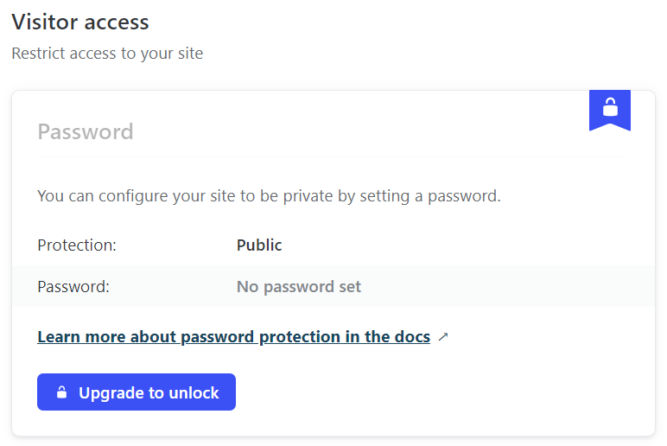Click the No password set value
667x446 pixels.
pos(299,286)
